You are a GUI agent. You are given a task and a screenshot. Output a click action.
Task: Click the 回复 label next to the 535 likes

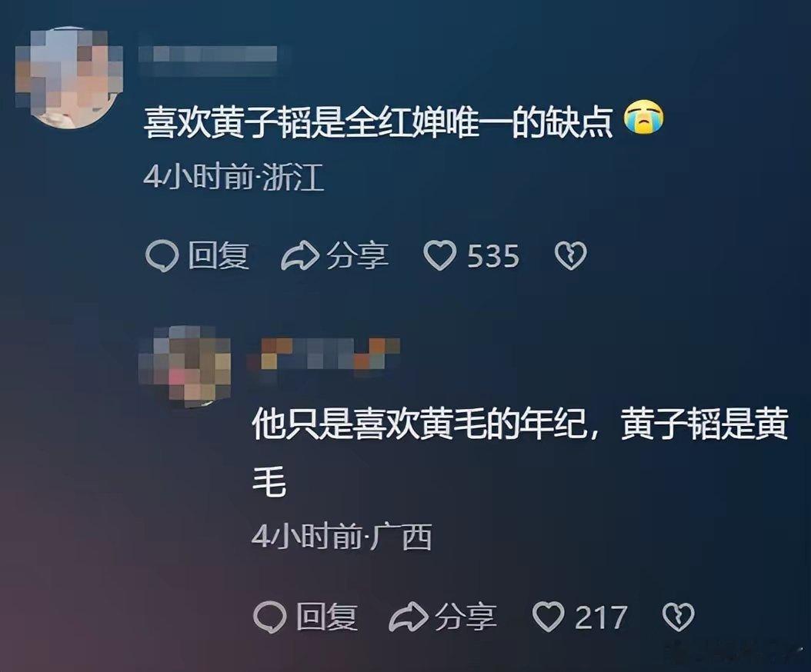(219, 256)
